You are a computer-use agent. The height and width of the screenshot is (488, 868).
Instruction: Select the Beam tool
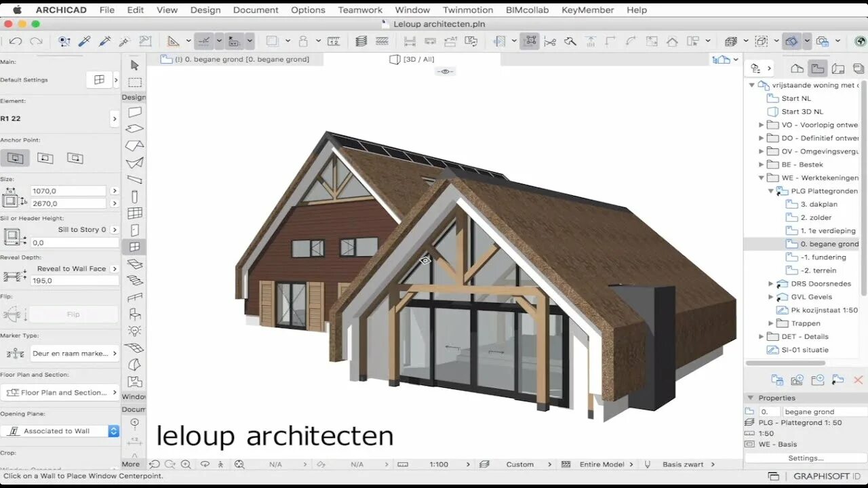click(x=135, y=180)
